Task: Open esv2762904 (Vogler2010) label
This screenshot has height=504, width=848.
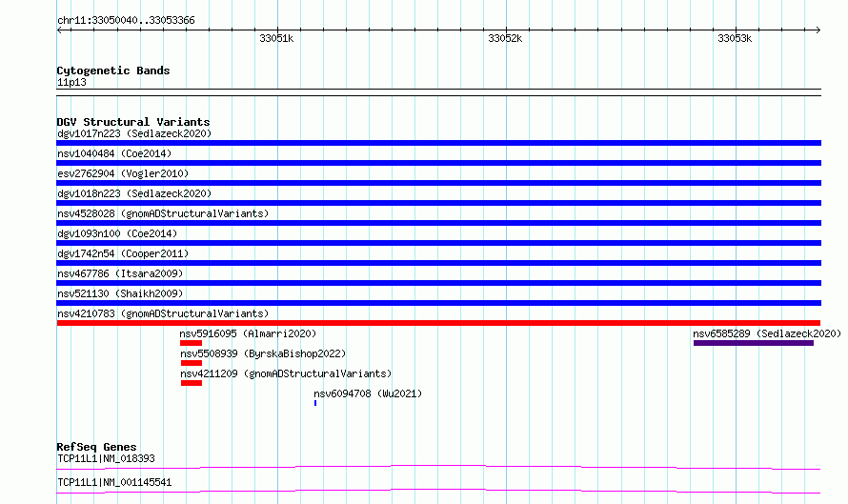Action: 123,173
